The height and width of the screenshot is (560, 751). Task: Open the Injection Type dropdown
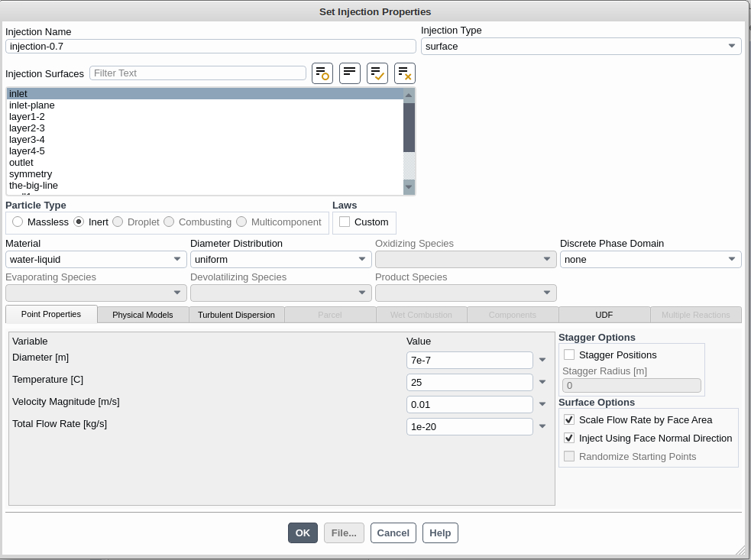[x=581, y=46]
